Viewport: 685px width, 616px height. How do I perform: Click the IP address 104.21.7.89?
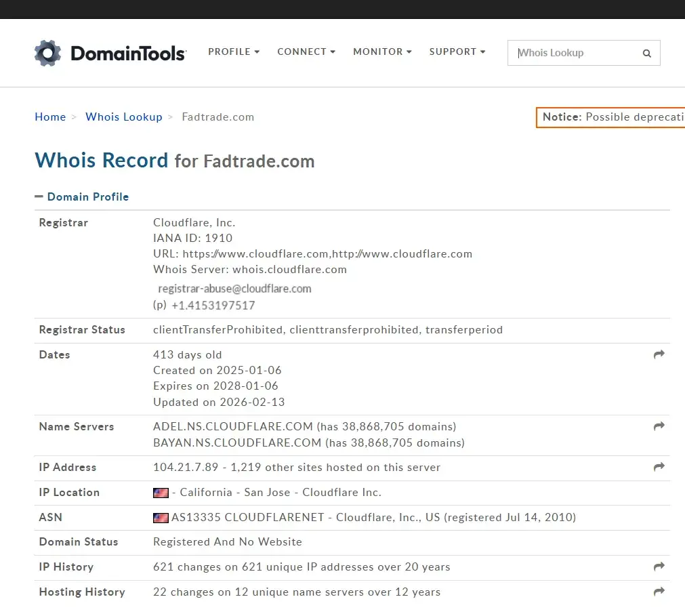[186, 467]
